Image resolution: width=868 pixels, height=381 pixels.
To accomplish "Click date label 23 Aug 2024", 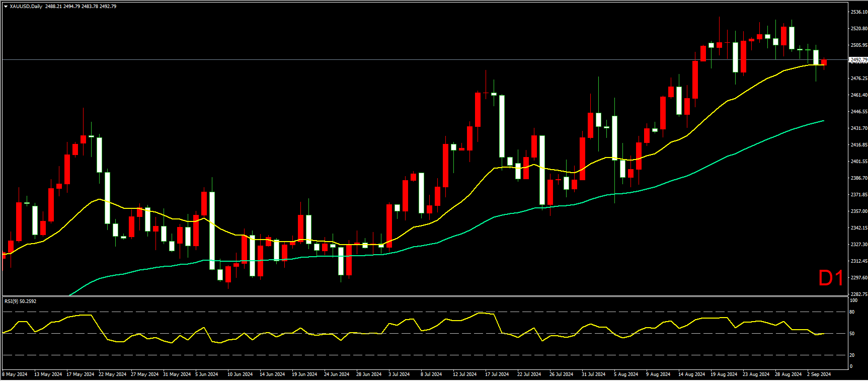I will pos(756,374).
